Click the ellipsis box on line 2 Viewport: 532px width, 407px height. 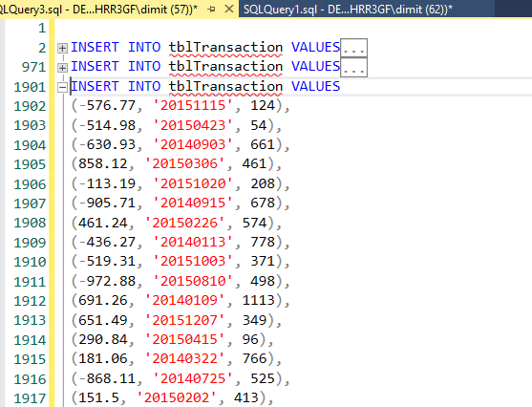[x=353, y=48]
